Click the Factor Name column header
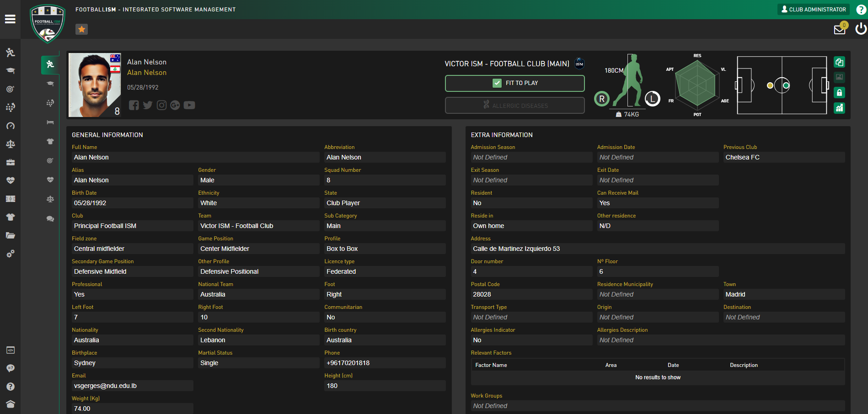868x414 pixels. (491, 365)
